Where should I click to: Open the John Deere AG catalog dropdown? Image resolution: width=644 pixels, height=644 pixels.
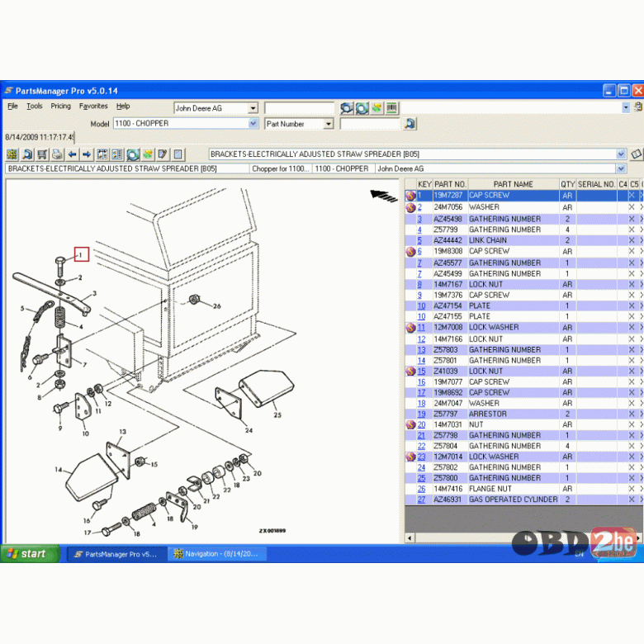(253, 108)
